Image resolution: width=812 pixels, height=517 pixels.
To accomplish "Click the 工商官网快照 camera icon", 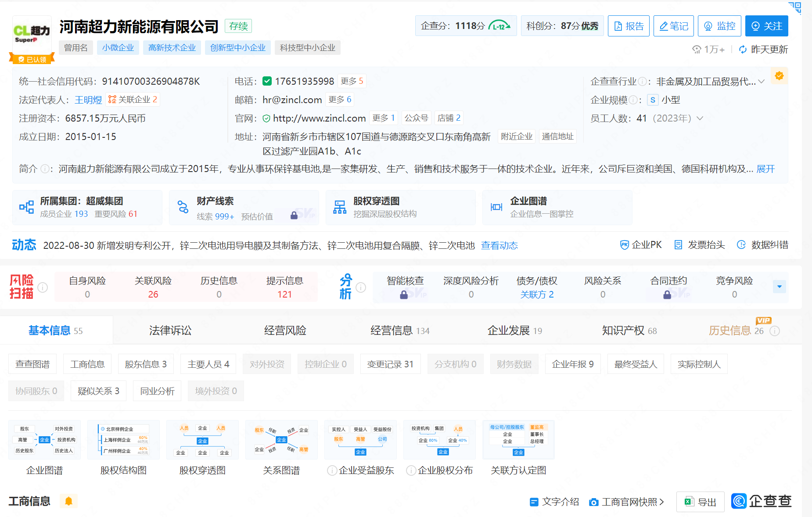I will coord(593,502).
